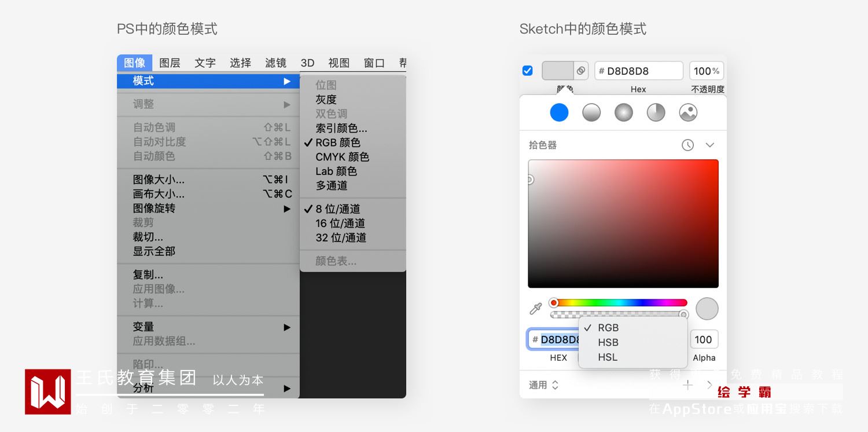Focus the highlighted HEX input in picker
This screenshot has height=432, width=868.
click(554, 339)
